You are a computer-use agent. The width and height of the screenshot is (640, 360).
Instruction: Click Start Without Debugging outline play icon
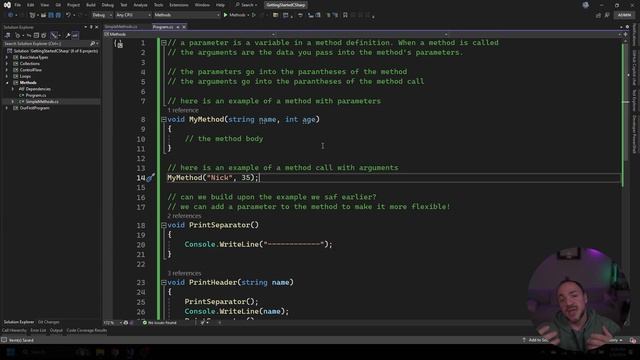point(253,15)
